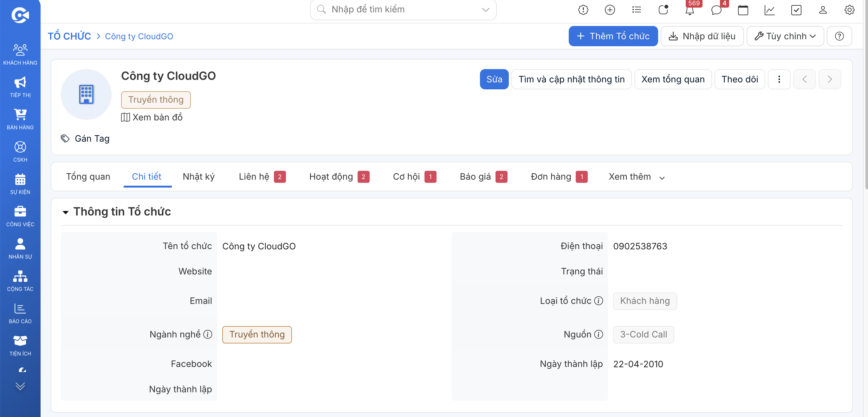
Task: Click the square-with-dot notification icon
Action: [x=663, y=10]
